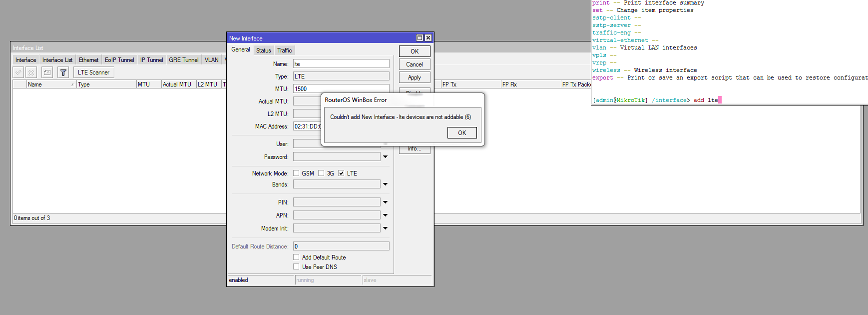Viewport: 868px width, 315px height.
Task: Sort by Type column header in Interface List
Action: coord(106,84)
